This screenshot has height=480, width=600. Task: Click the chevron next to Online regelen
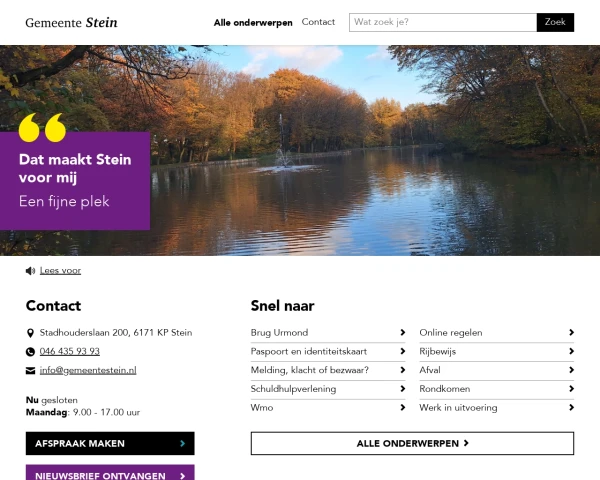tap(571, 332)
